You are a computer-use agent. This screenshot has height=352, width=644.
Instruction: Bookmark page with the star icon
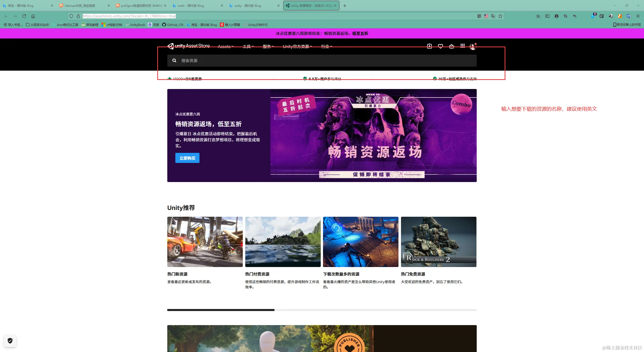point(500,16)
